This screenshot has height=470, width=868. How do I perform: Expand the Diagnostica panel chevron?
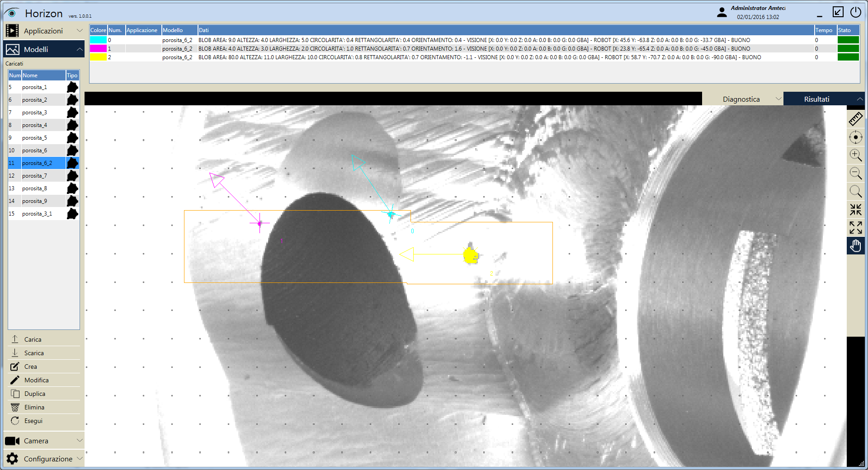(x=778, y=99)
